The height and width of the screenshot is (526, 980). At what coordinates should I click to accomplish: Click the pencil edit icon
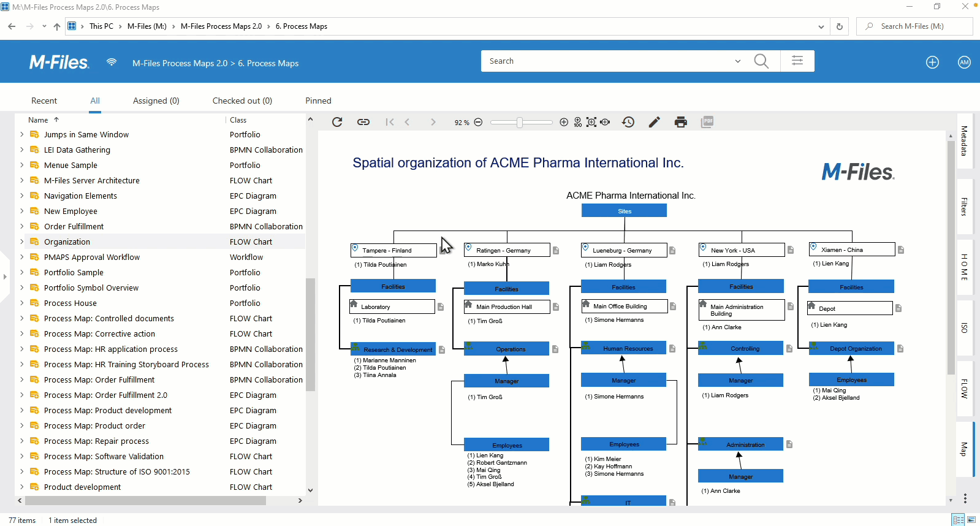[x=655, y=122]
